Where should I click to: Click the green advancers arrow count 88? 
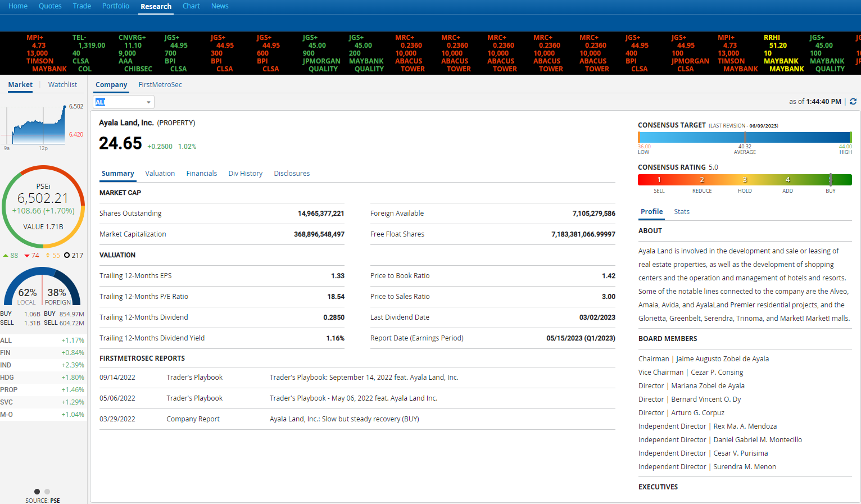11,255
